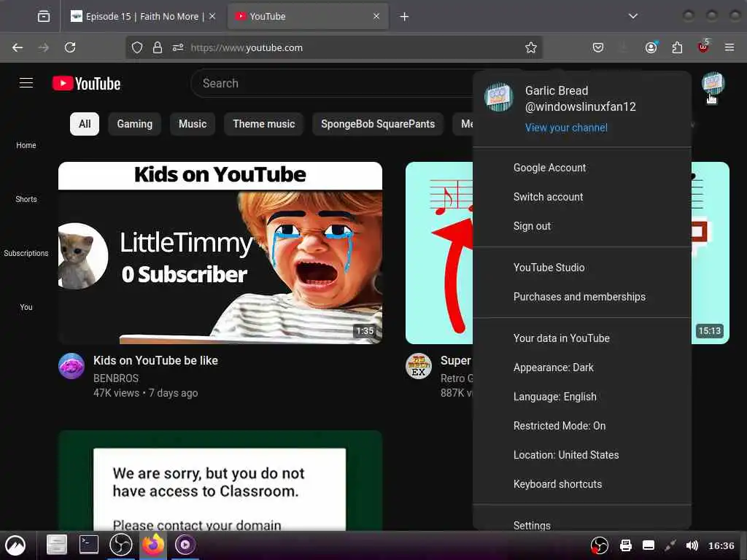The height and width of the screenshot is (560, 747).
Task: Open Google Account menu entry
Action: pos(582,168)
